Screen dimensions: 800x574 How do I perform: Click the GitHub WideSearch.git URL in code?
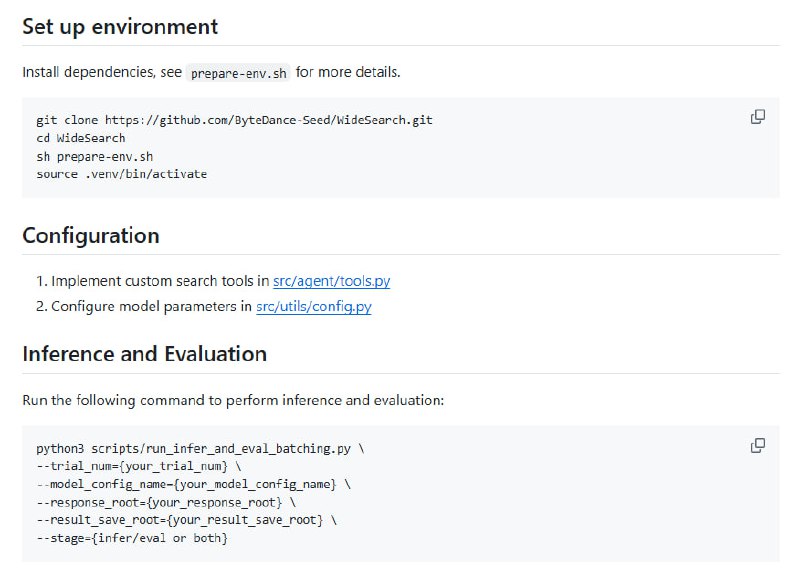coord(268,120)
